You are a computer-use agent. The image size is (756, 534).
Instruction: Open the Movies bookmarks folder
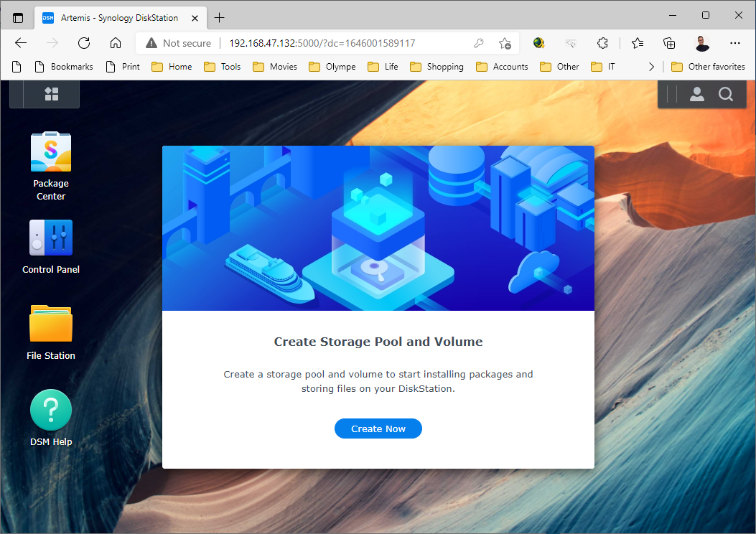coord(275,67)
